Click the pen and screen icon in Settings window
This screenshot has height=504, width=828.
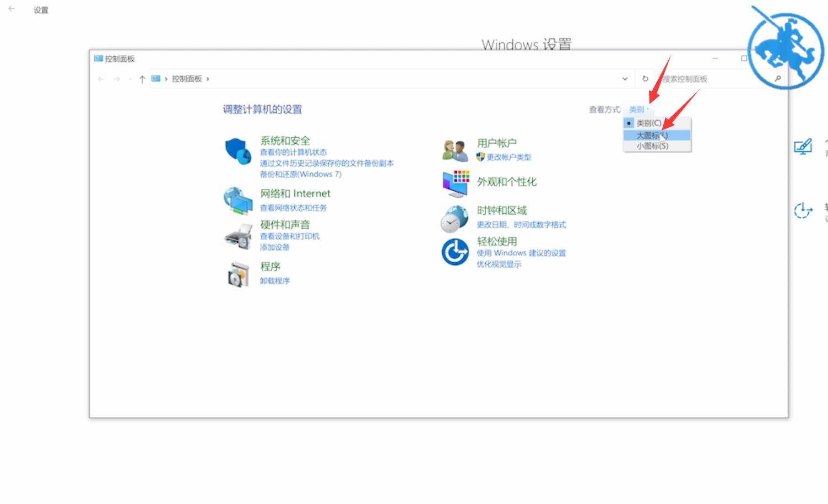pyautogui.click(x=803, y=147)
